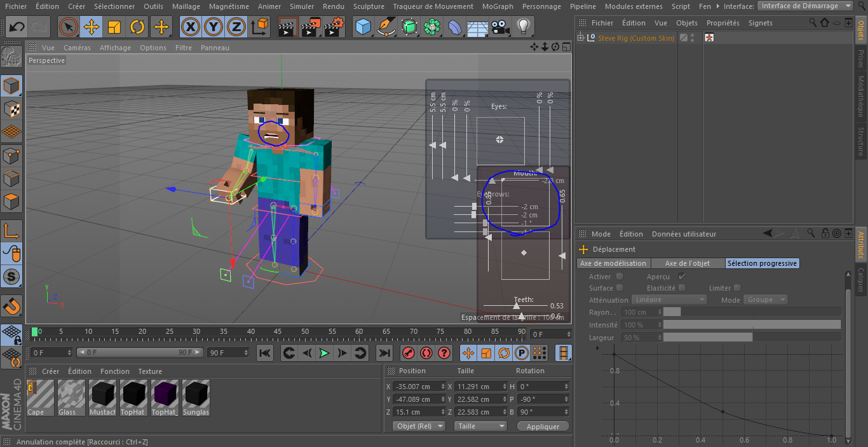Toggle the X axis lock icon
868x447 pixels.
click(x=191, y=27)
